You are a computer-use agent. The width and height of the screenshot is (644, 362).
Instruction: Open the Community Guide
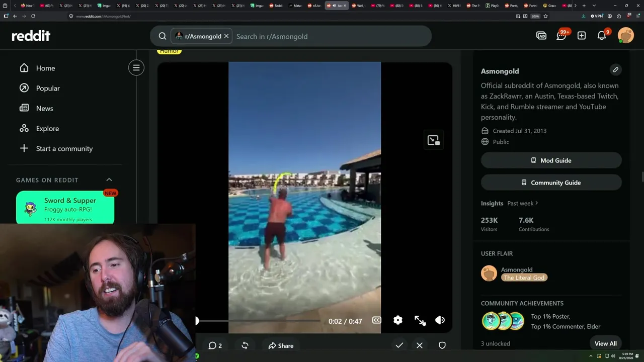coord(551,183)
